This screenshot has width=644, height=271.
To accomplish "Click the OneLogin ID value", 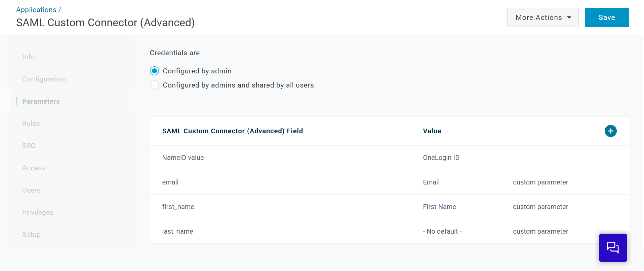I will (441, 158).
